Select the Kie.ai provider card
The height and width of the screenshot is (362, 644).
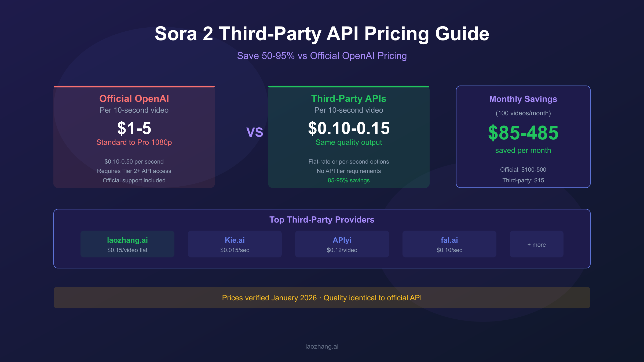coord(235,244)
